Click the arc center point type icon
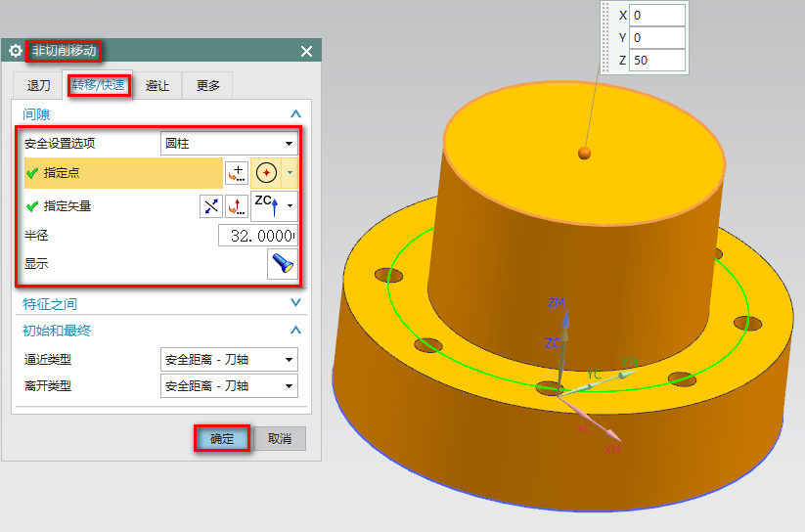805x532 pixels. click(265, 173)
